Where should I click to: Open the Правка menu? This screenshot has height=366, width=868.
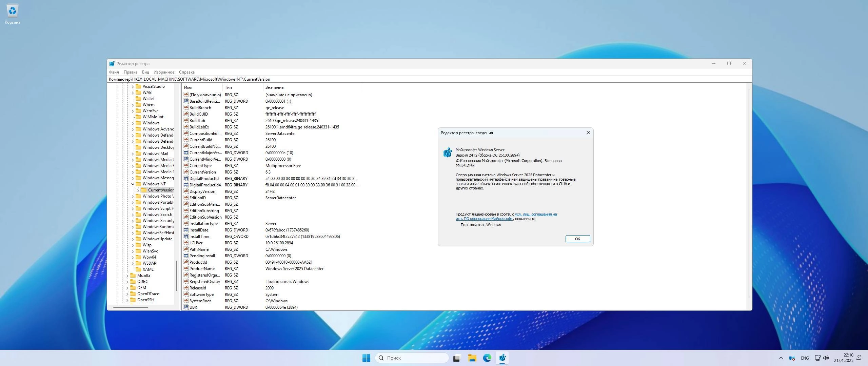click(130, 72)
